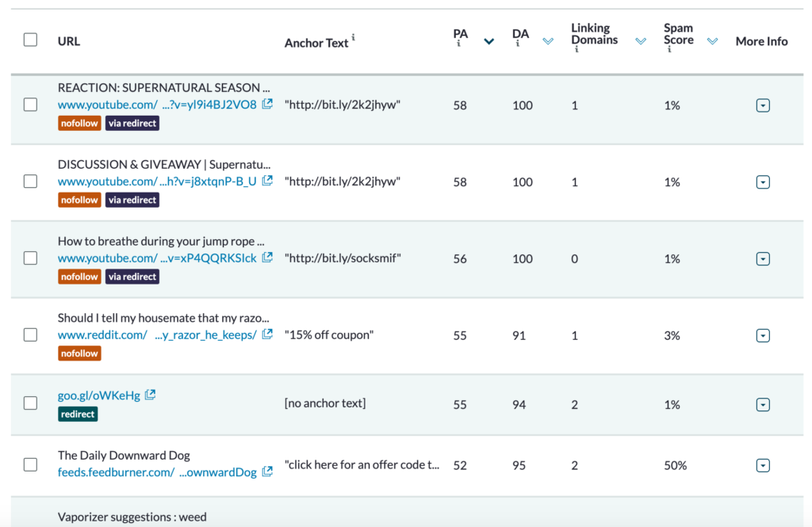The image size is (812, 527).
Task: Expand More Info for DISCUSSION & GIVEAWAY row
Action: pos(763,182)
